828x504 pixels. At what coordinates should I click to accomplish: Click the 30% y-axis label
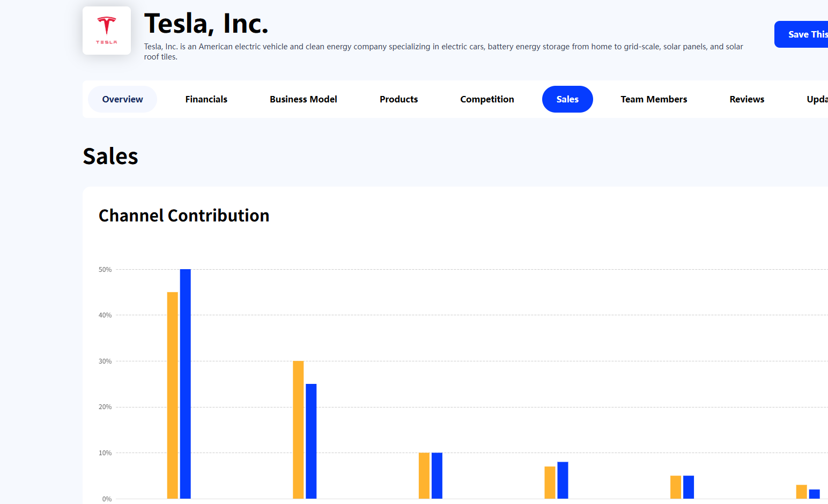coord(105,361)
